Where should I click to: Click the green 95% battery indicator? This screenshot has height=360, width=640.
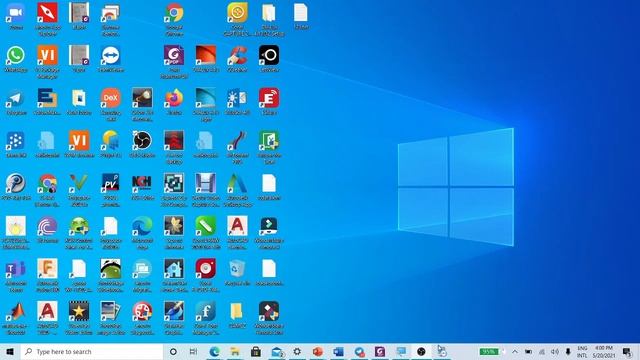489,351
